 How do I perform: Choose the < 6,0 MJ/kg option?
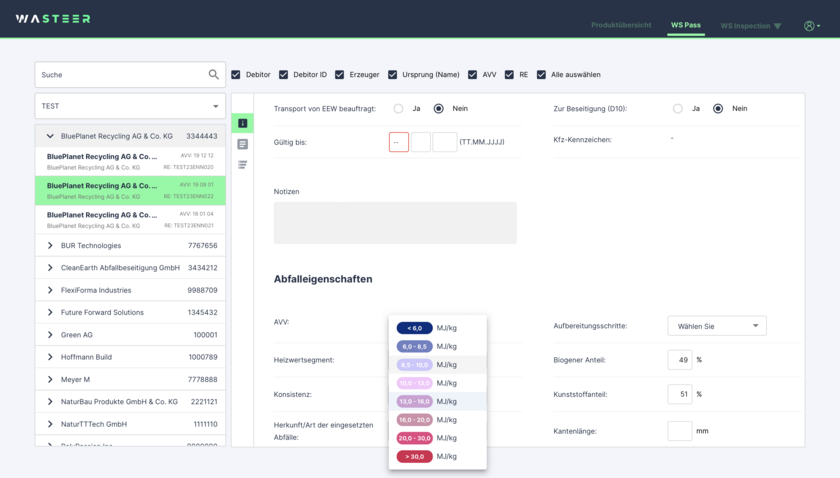(438, 328)
